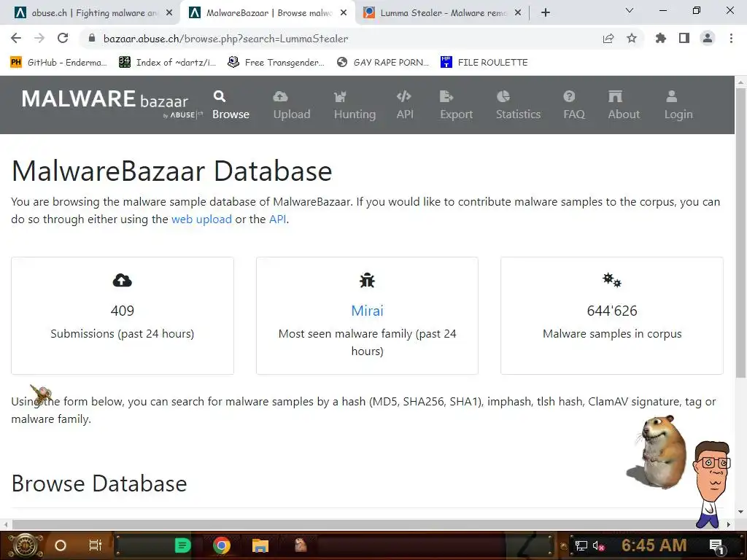The height and width of the screenshot is (560, 747).
Task: Click the taskbar clock showing 6:45 AM
Action: click(x=654, y=545)
